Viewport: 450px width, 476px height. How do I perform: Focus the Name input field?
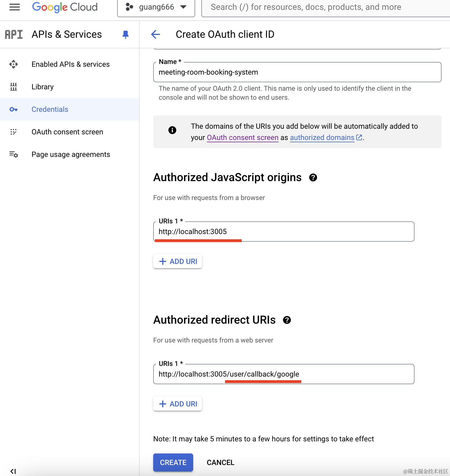[x=297, y=72]
